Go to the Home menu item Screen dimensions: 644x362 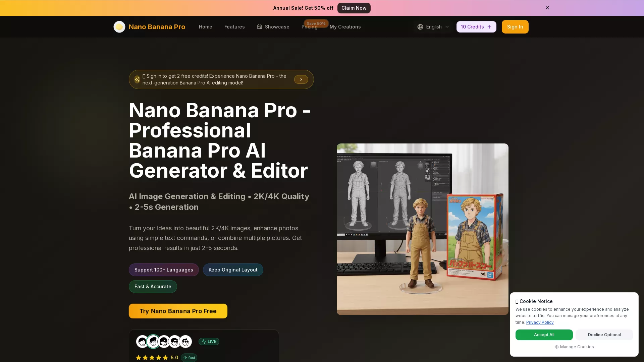(x=205, y=27)
